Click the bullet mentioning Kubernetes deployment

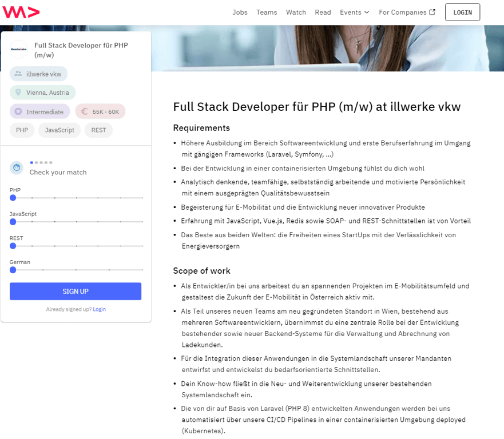pyautogui.click(x=319, y=420)
